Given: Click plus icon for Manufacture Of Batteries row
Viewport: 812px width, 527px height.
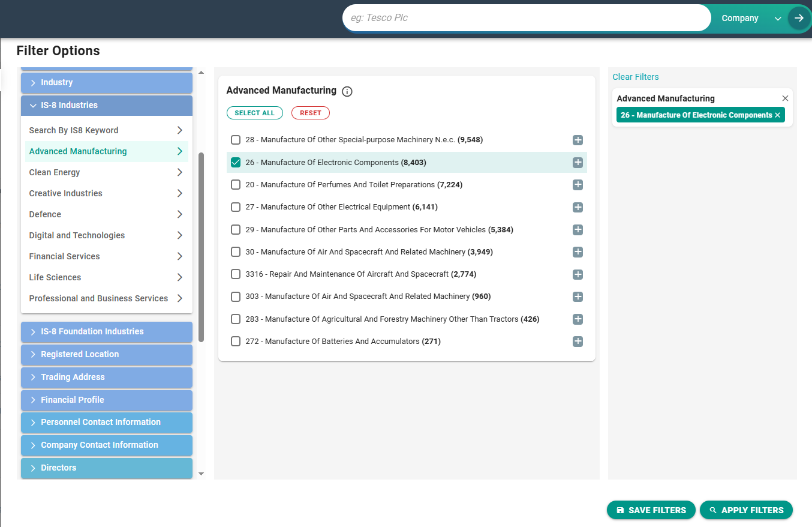Looking at the screenshot, I should (578, 342).
